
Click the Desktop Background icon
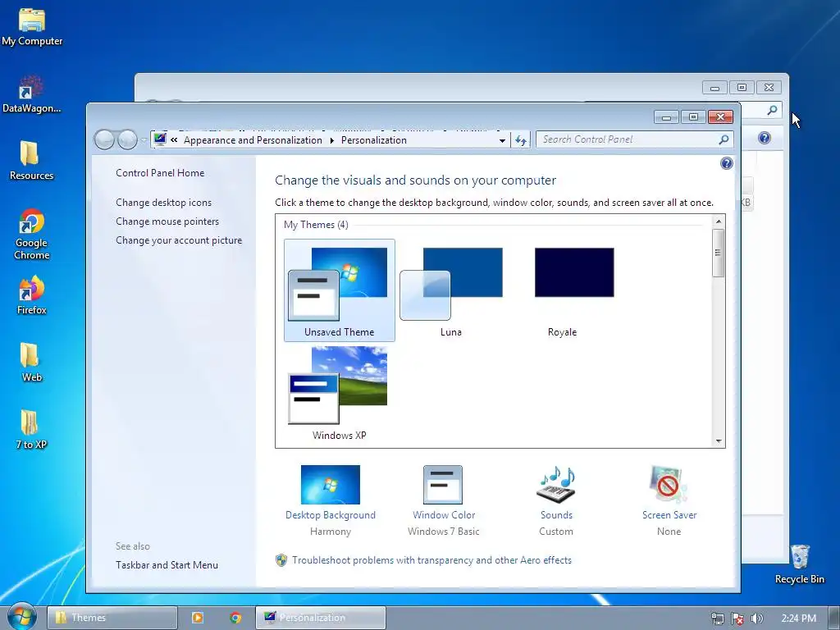[x=331, y=484]
